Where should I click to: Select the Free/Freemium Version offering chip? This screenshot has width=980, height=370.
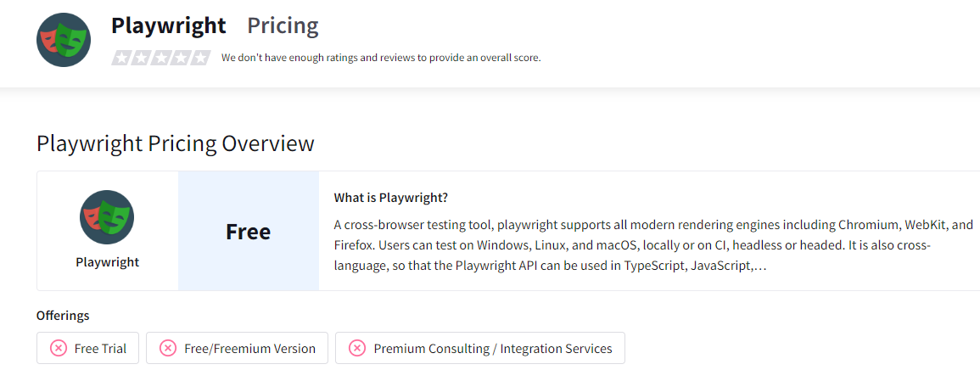tap(237, 348)
